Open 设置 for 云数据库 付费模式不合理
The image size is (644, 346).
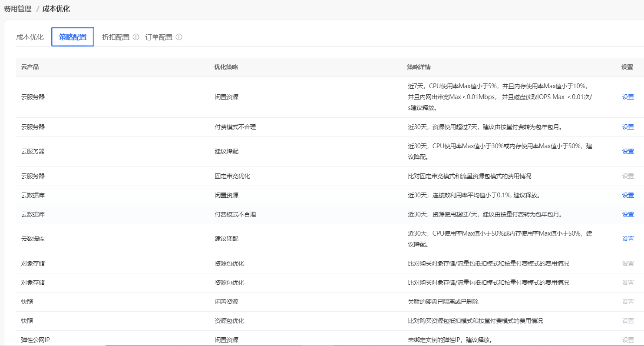[x=628, y=214]
